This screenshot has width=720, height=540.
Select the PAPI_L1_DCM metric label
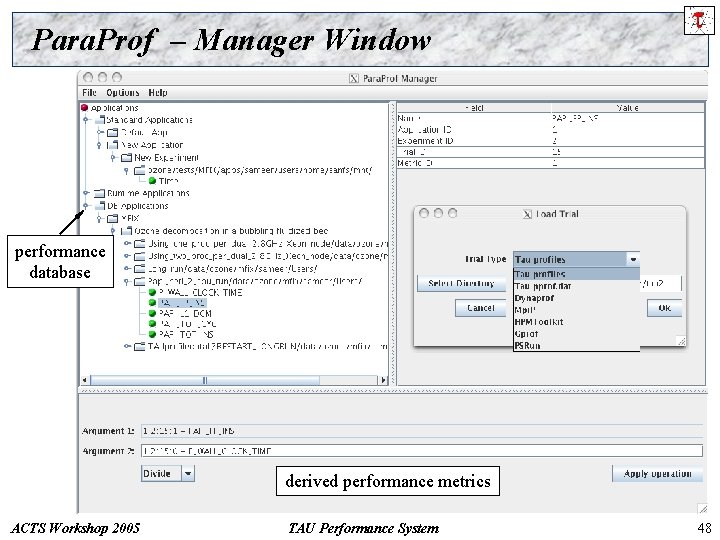185,314
